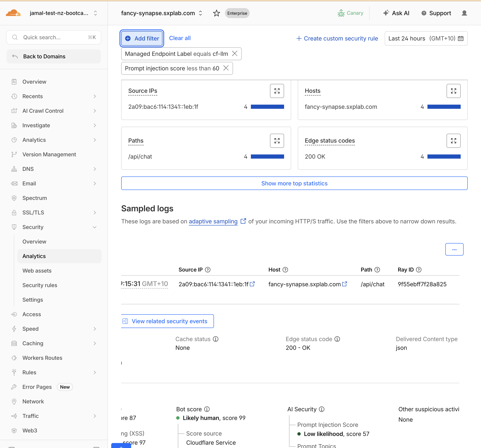
Task: Open the adaptive sampling link
Action: [x=213, y=222]
